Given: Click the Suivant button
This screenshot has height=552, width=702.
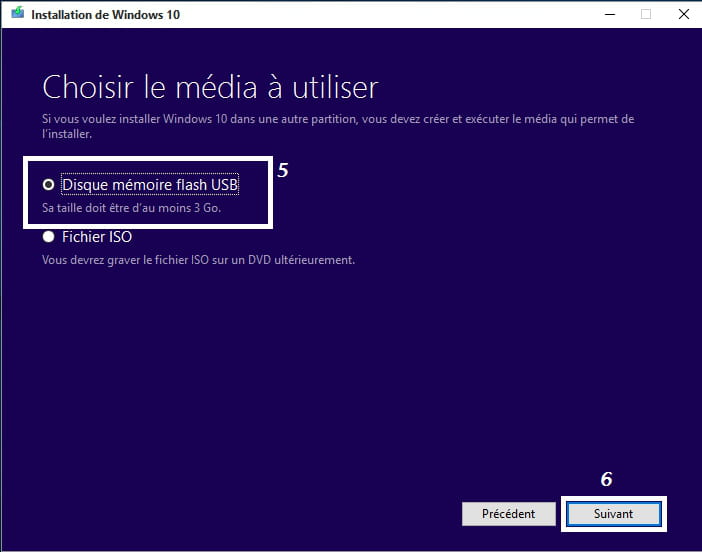Looking at the screenshot, I should pos(613,513).
